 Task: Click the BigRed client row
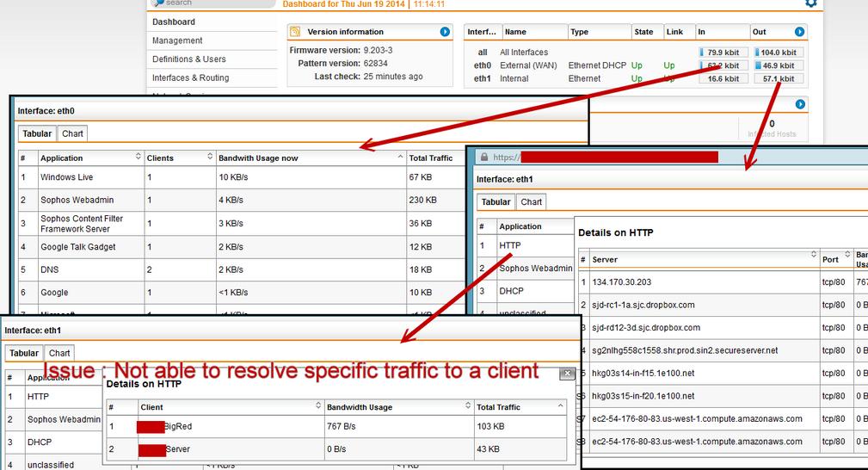[x=336, y=426]
